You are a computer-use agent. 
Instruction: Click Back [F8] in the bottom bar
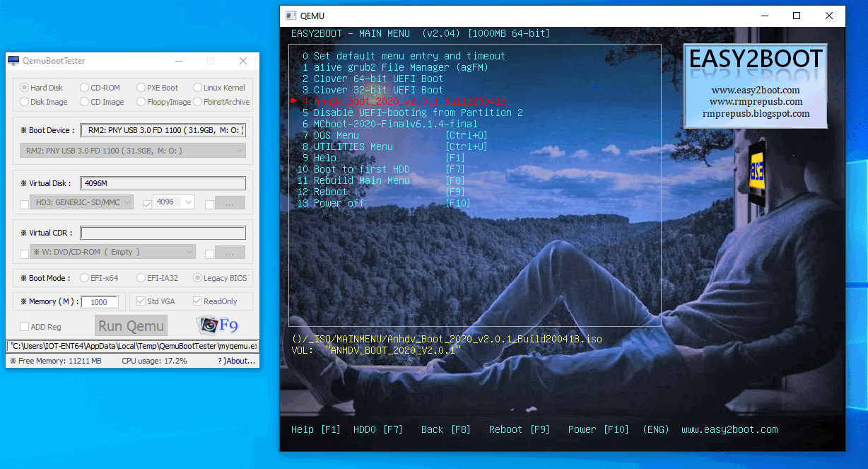click(x=446, y=429)
